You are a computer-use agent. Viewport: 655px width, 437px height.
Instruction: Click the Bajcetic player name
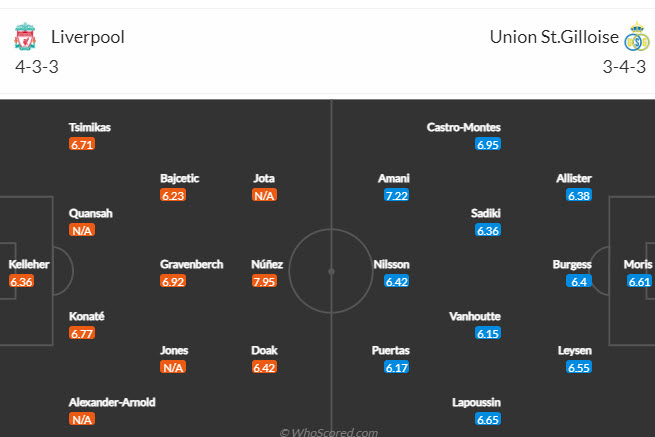coord(180,178)
